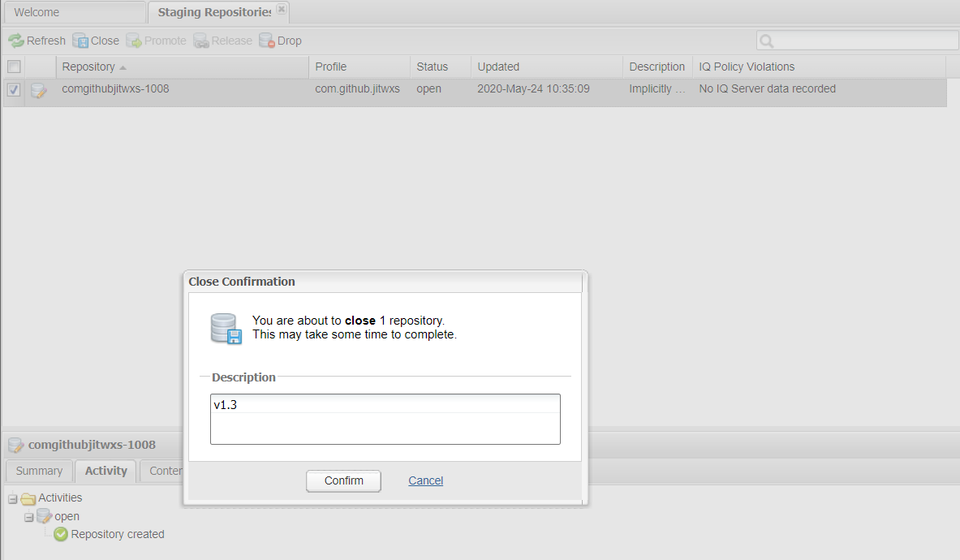Click the Close repository toolbar button
The image size is (960, 560).
click(96, 41)
